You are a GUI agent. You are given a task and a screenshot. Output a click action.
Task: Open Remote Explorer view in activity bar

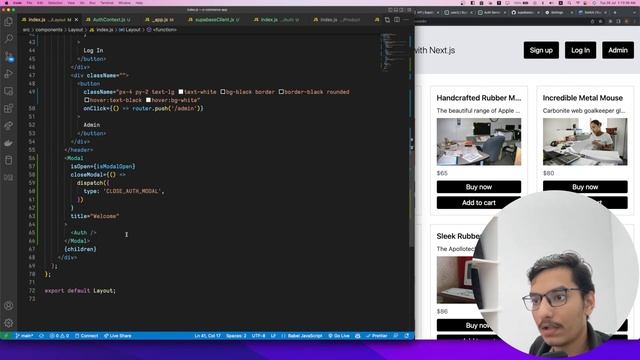(x=8, y=91)
